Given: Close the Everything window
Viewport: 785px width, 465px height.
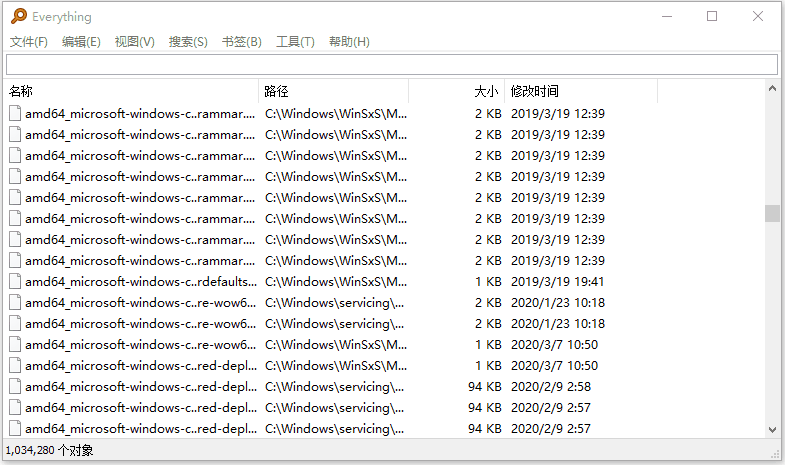Looking at the screenshot, I should (x=758, y=17).
